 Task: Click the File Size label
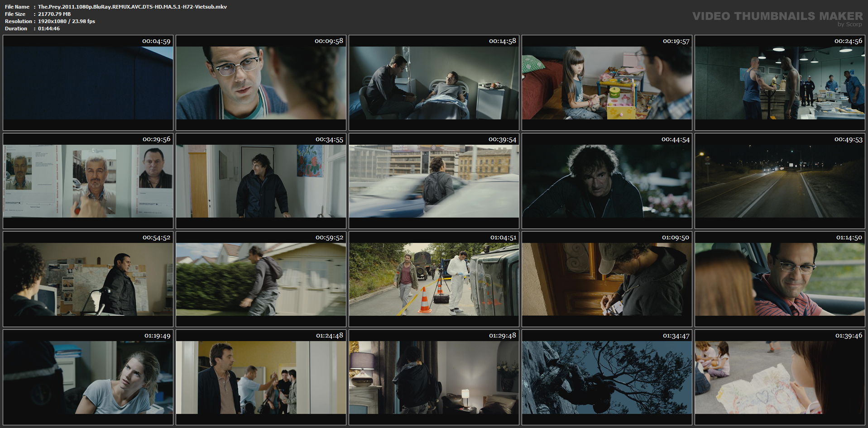[15, 14]
